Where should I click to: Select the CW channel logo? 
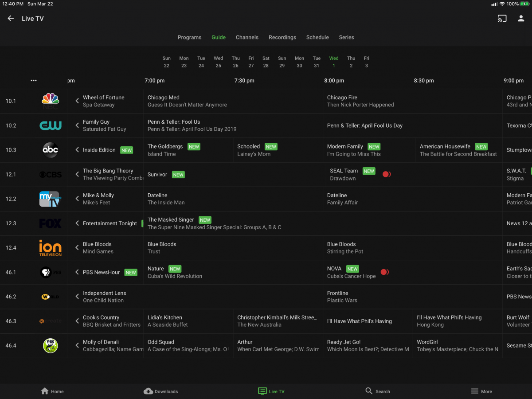point(51,125)
